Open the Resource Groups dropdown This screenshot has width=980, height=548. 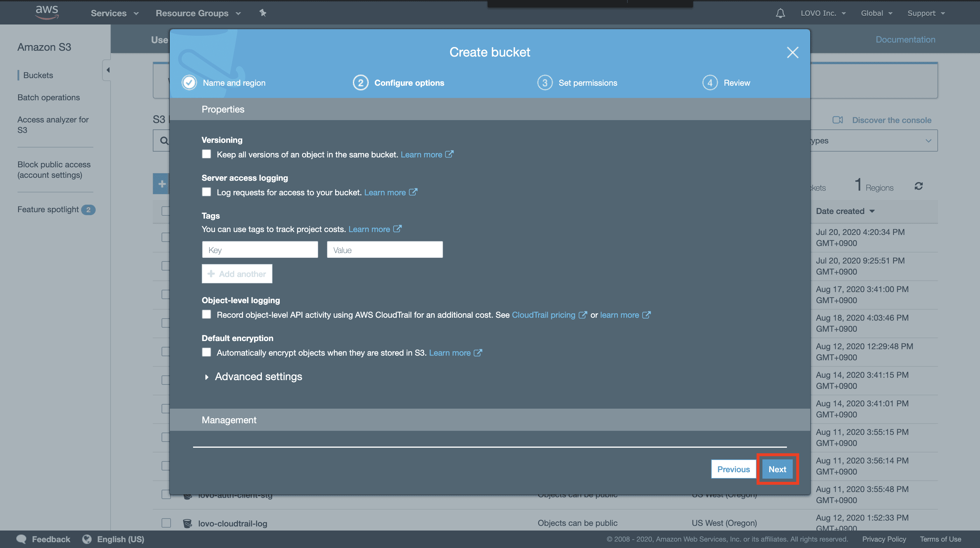tap(199, 12)
